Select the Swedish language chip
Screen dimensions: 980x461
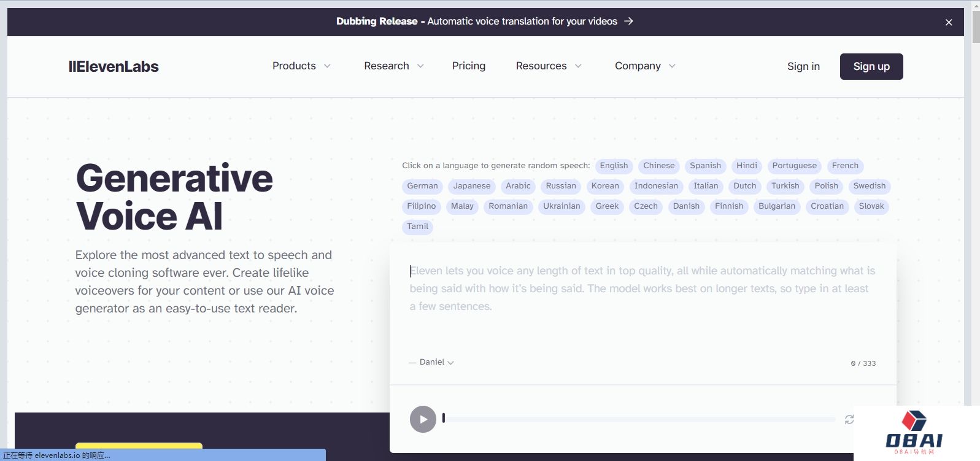tap(870, 186)
